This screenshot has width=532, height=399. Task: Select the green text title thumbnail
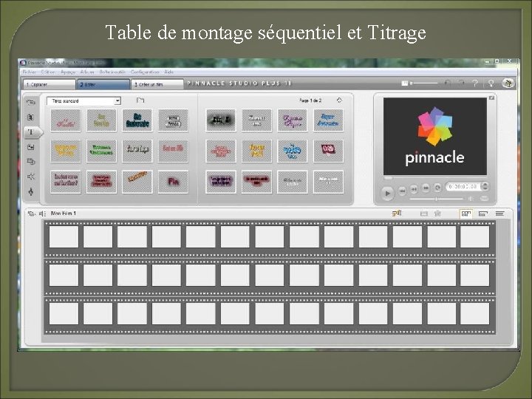[x=101, y=151]
